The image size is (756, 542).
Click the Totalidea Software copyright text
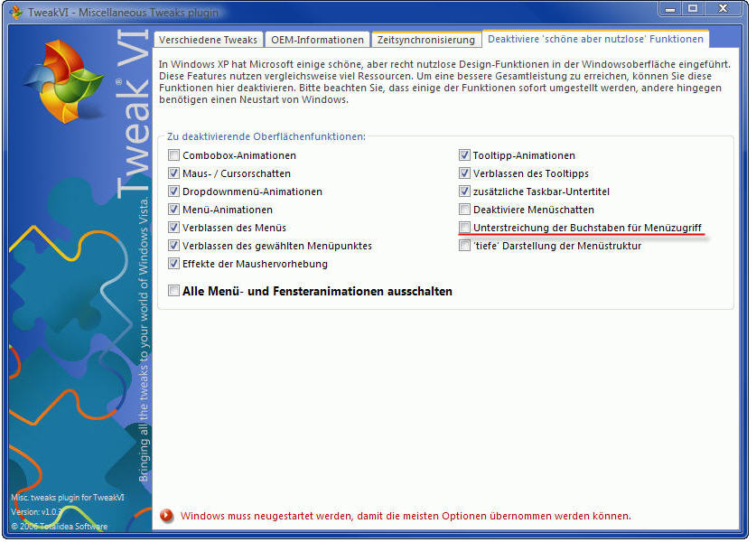60,526
